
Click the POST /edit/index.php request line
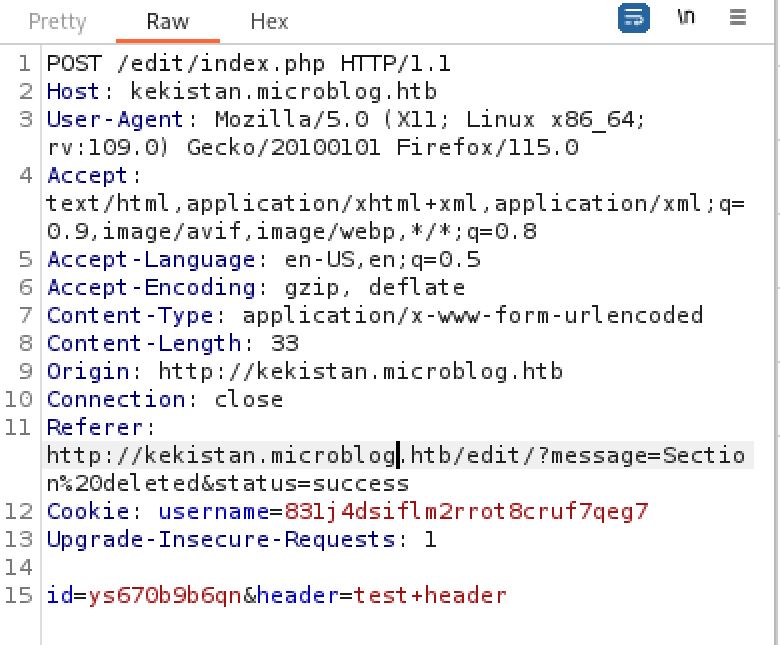coord(248,65)
